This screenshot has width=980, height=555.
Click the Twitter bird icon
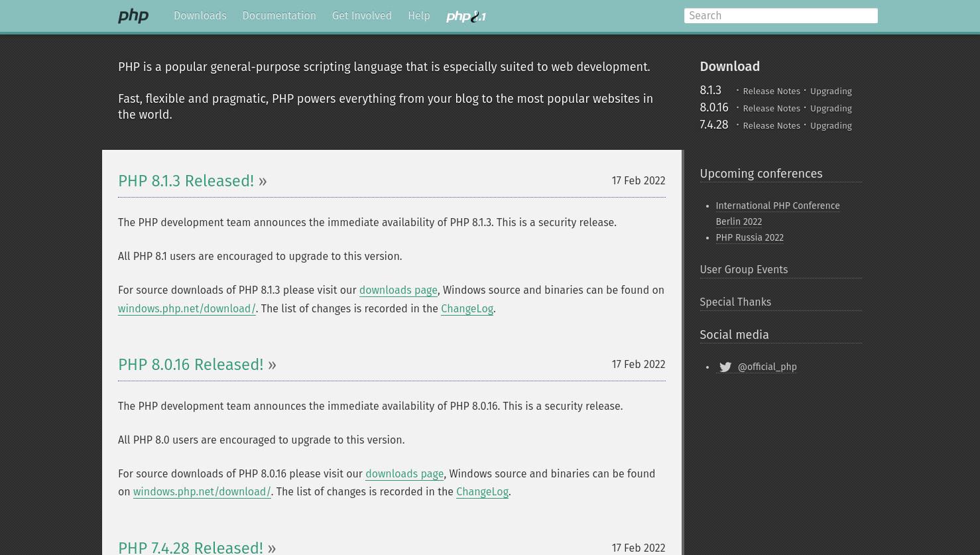point(725,367)
